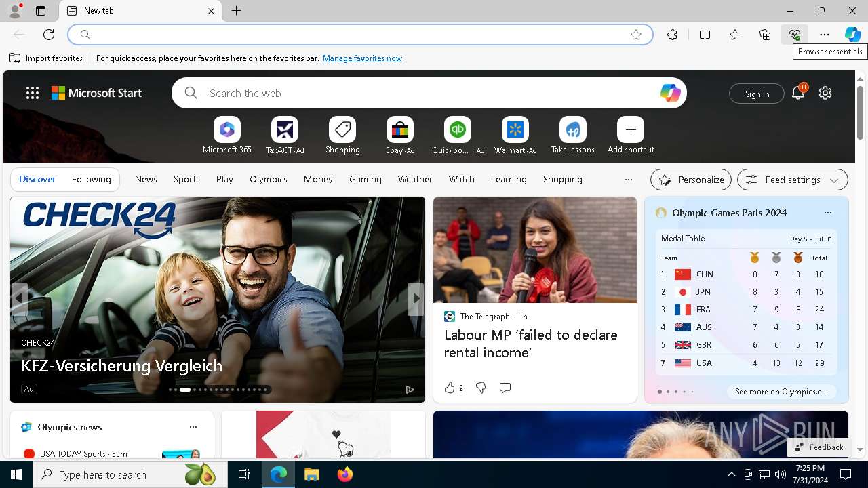Go to previous carousel slide

point(19,298)
